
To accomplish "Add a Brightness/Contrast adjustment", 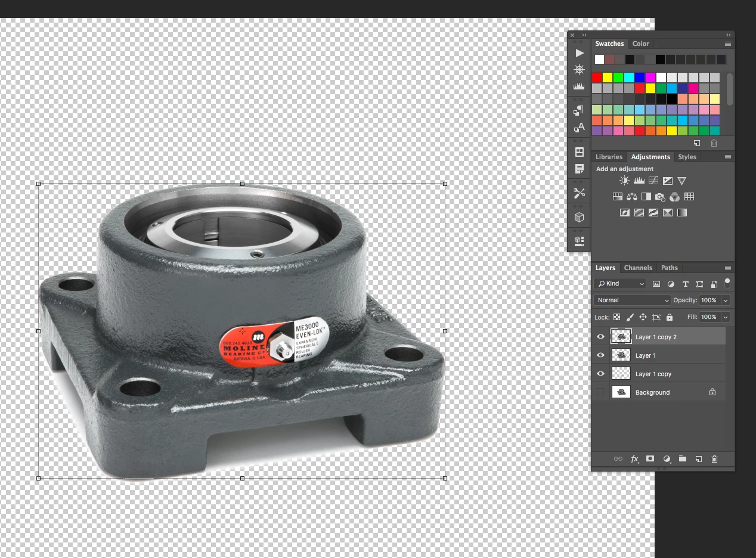I will (624, 181).
